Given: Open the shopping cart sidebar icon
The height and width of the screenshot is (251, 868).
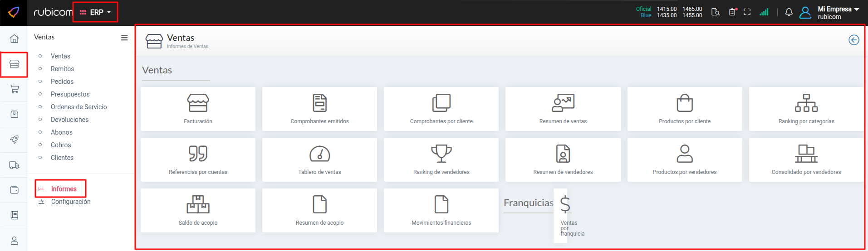Looking at the screenshot, I should tap(15, 89).
